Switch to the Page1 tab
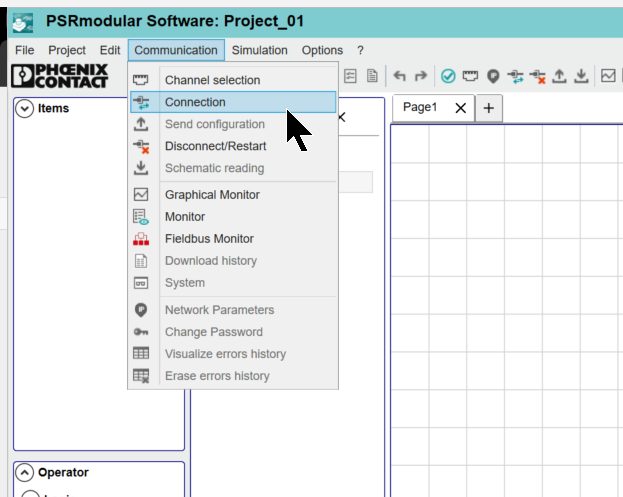 pyautogui.click(x=420, y=107)
